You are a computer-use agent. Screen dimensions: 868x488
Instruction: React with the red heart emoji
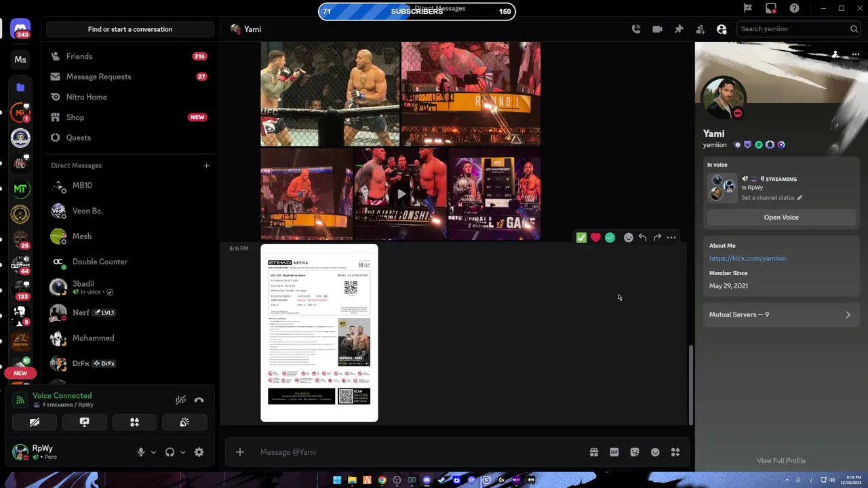click(x=595, y=237)
